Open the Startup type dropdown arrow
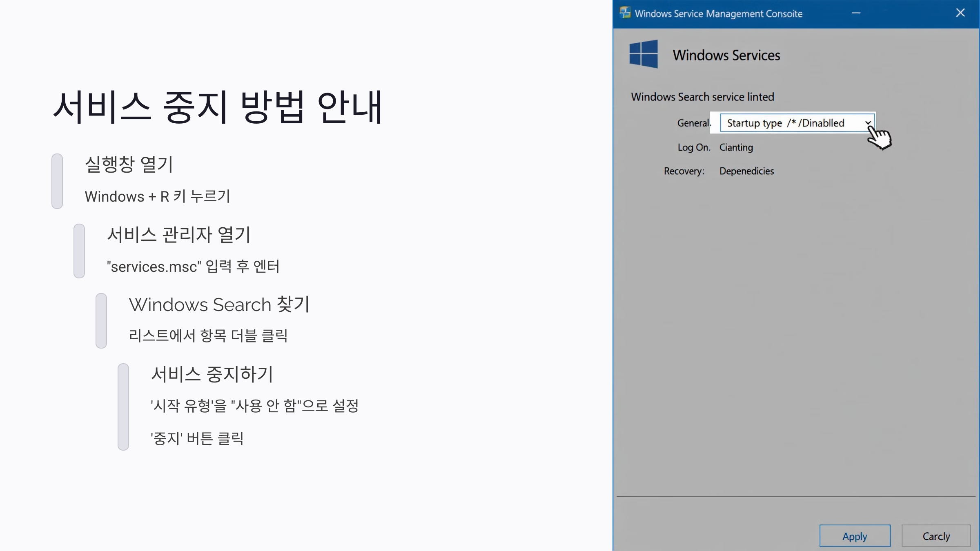This screenshot has width=980, height=551. pyautogui.click(x=868, y=123)
